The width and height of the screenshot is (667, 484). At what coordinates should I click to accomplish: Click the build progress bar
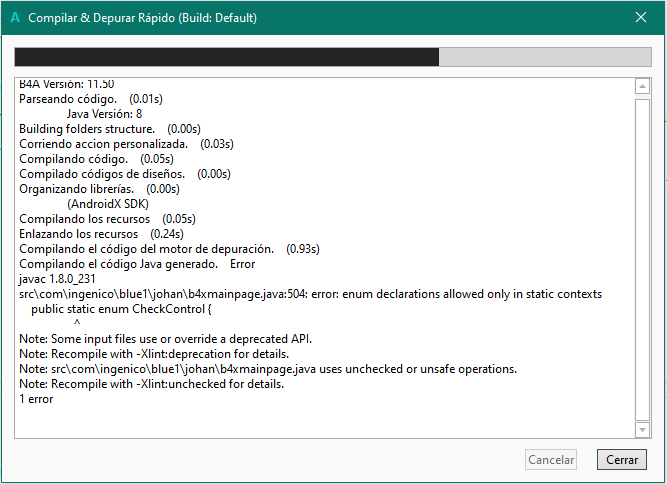click(x=333, y=56)
